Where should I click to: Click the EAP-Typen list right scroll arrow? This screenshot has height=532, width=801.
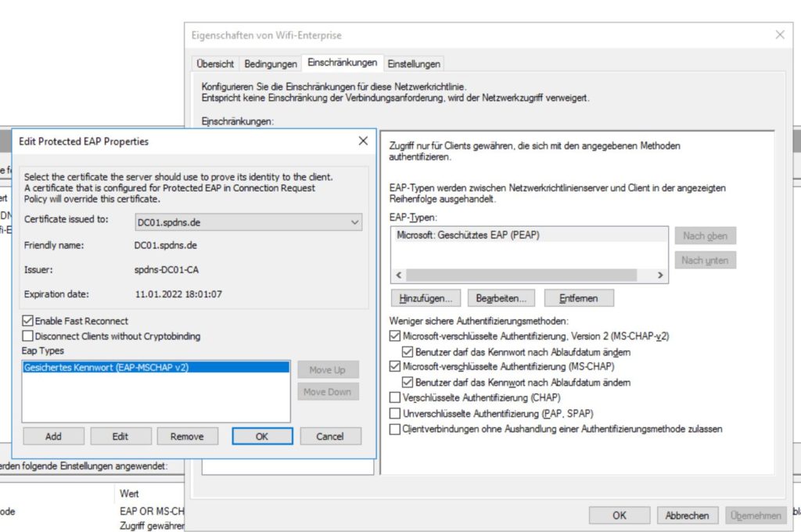coord(660,275)
